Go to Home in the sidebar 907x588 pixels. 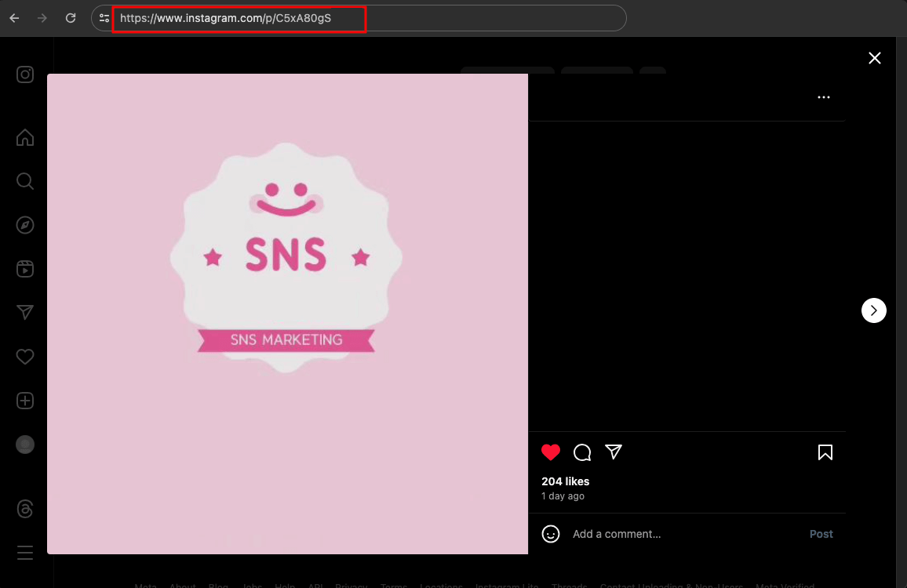click(25, 138)
